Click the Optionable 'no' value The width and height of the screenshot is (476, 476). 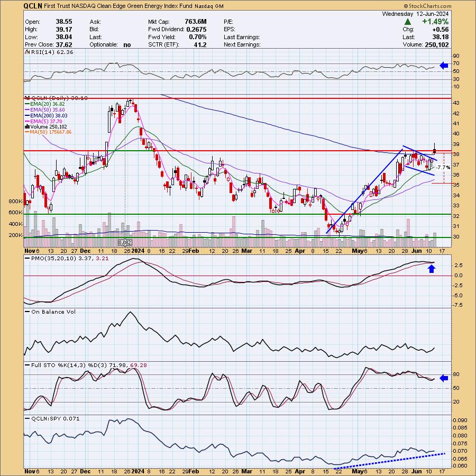pyautogui.click(x=127, y=45)
